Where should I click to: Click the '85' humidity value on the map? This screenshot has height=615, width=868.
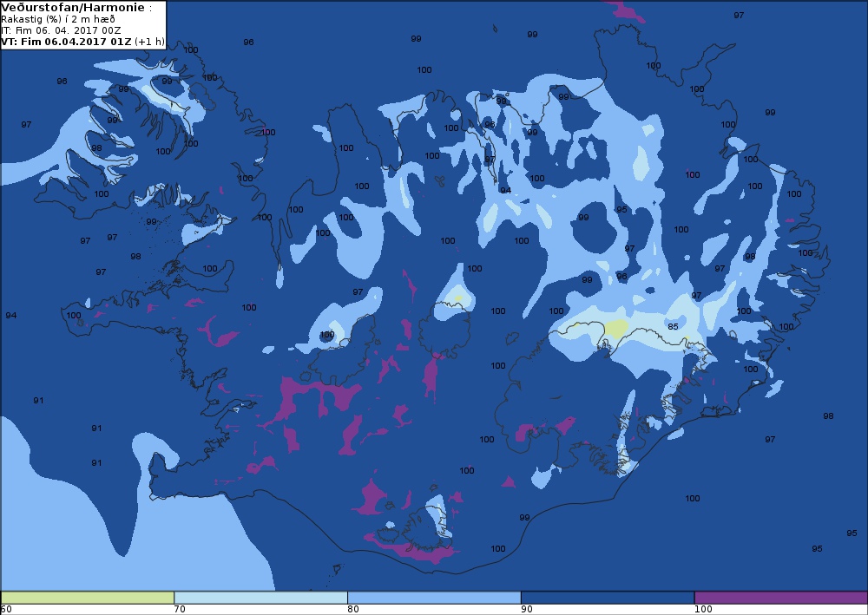pos(673,326)
